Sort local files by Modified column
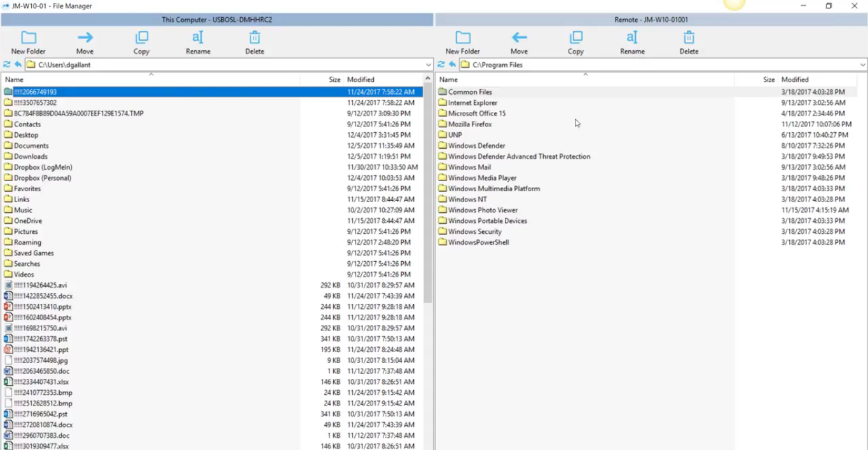The height and width of the screenshot is (450, 868). click(x=361, y=79)
